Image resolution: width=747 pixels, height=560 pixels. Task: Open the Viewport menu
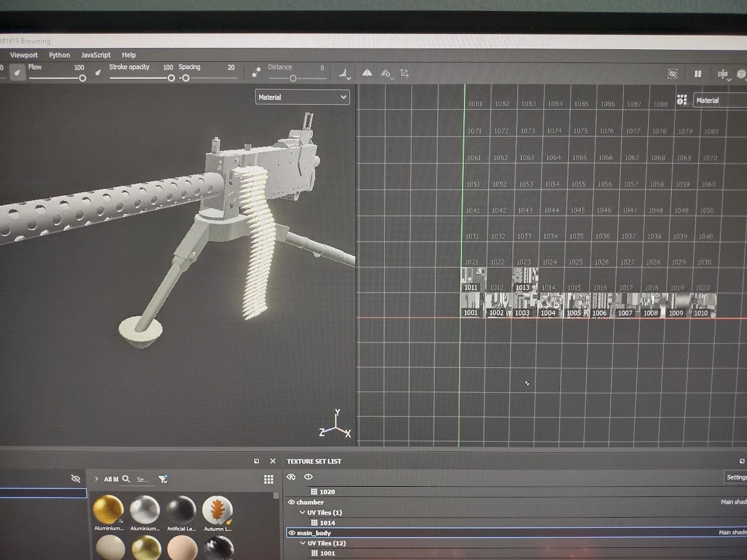[24, 55]
